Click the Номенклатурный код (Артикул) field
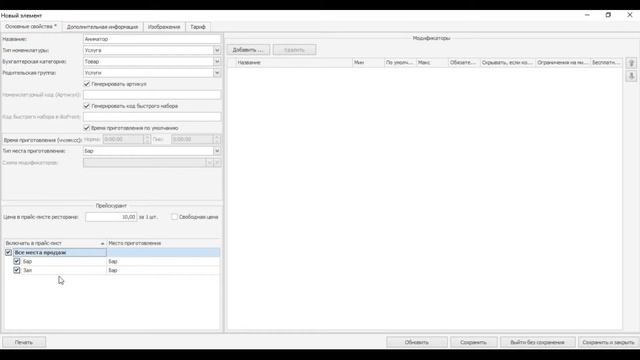 pyautogui.click(x=152, y=95)
